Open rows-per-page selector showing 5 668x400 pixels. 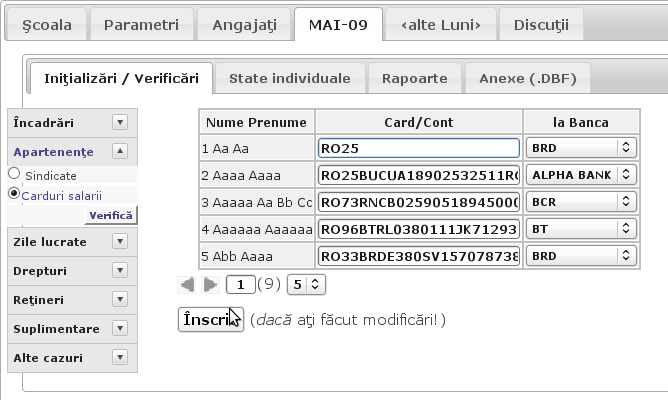306,285
